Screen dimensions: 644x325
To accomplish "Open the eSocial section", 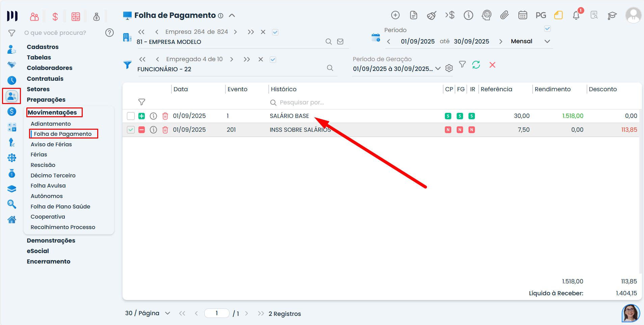I will [38, 251].
